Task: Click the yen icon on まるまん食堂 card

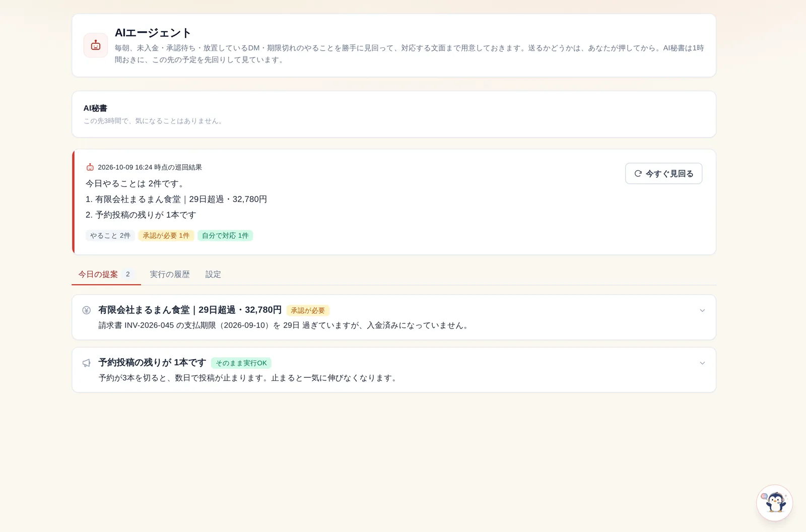Action: point(87,310)
